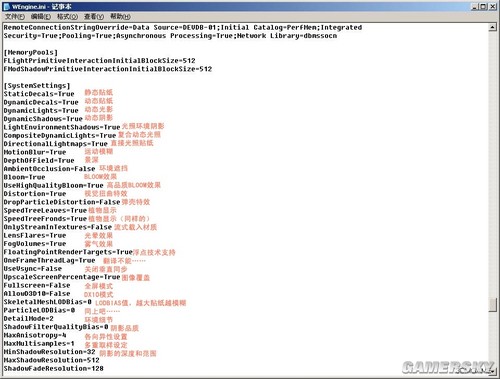Click the SpeedTreeLeaves=True line
This screenshot has height=379, width=500.
[x=45, y=211]
